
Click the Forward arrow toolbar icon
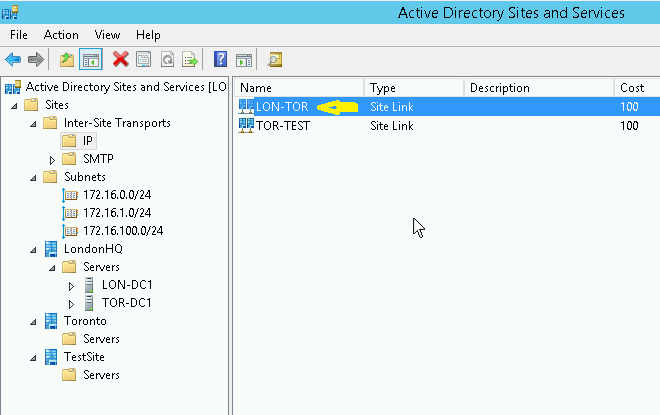tap(36, 59)
